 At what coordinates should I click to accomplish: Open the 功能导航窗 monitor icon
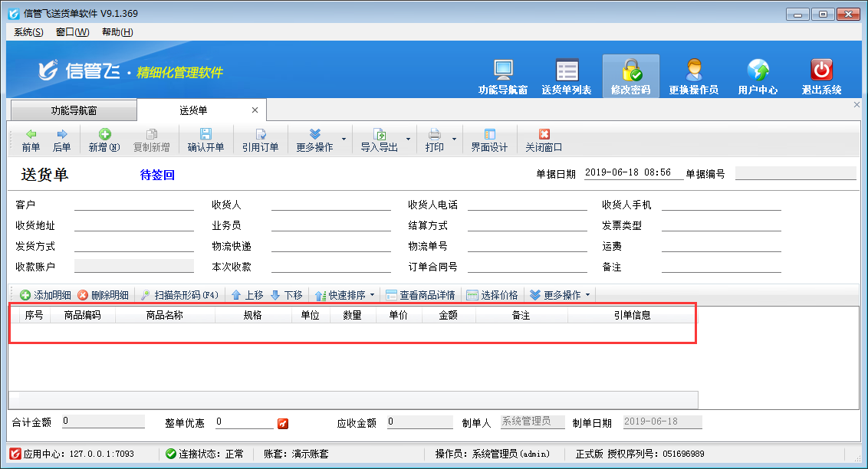point(503,71)
